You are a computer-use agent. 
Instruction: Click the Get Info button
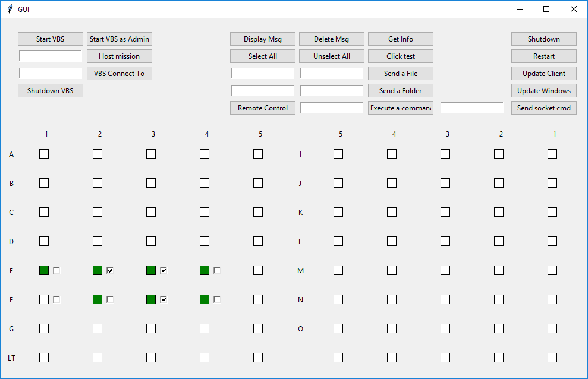400,39
